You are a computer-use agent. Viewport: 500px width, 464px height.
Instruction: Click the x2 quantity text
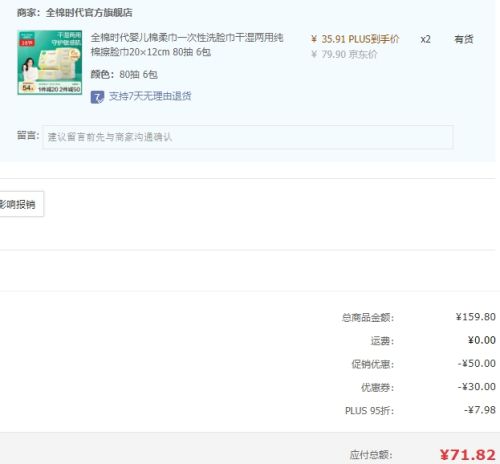tap(425, 39)
